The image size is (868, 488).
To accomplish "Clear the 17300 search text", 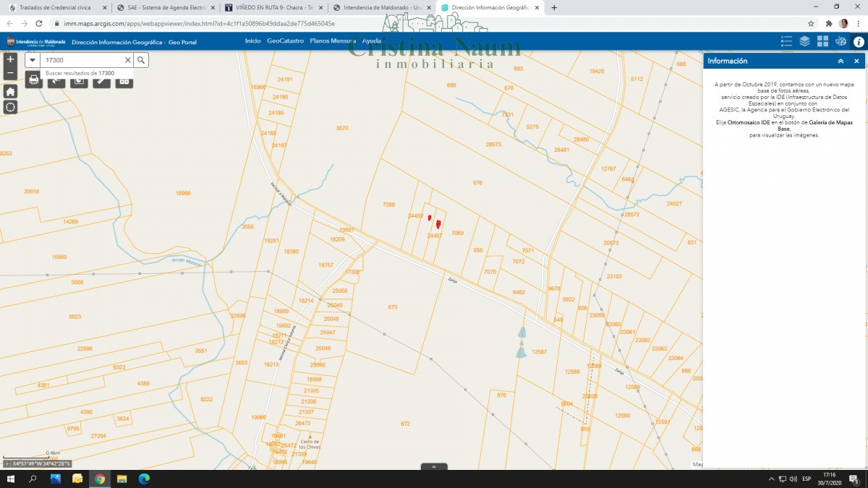I will (x=128, y=60).
